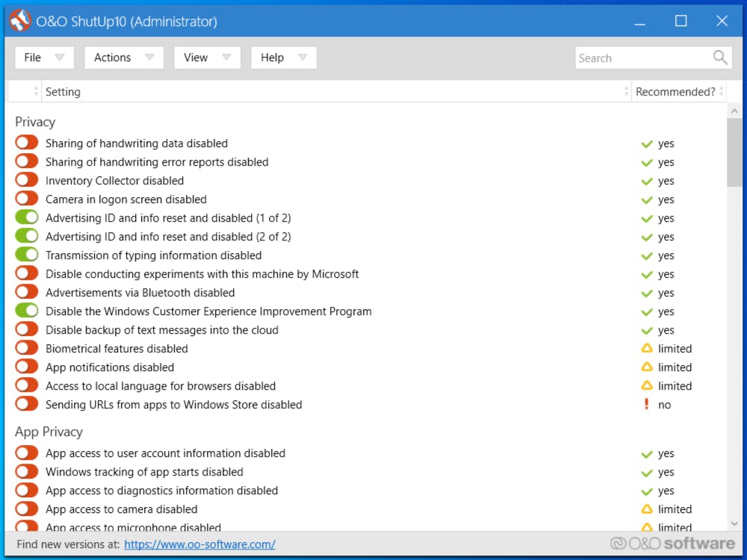Viewport: 747px width, 560px height.
Task: Turn off Transmission of typing information toggle
Action: [x=26, y=255]
